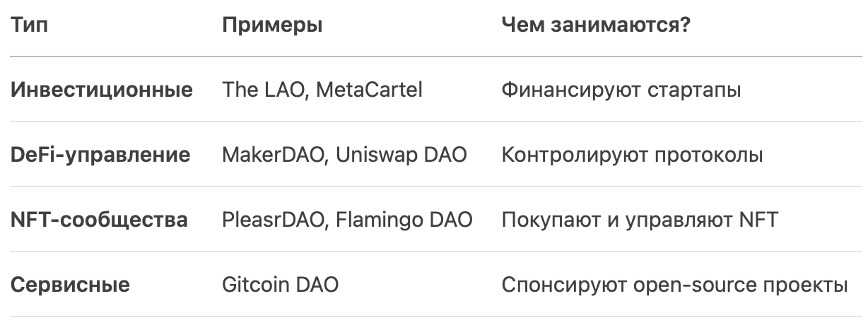The height and width of the screenshot is (325, 868).
Task: Click "Покупают и управляют NFT" text
Action: 640,220
